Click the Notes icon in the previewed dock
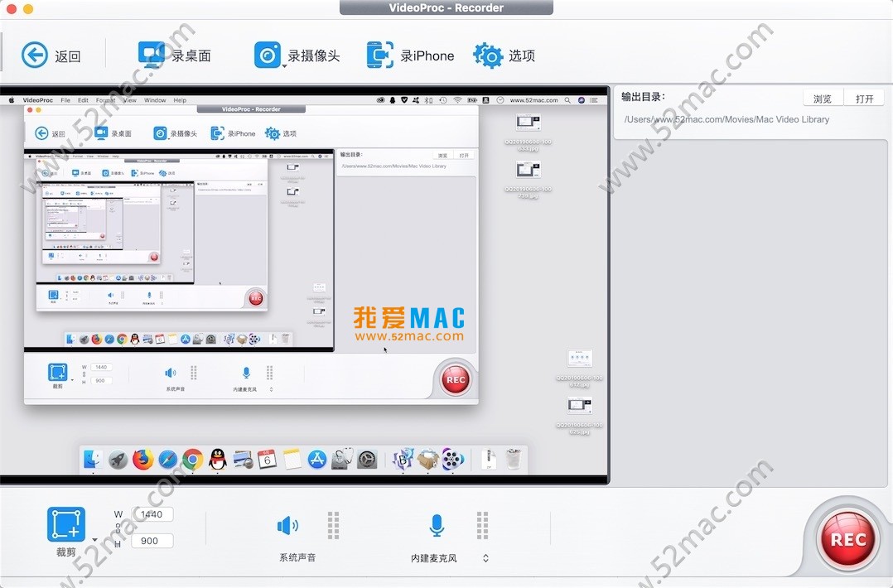This screenshot has height=588, width=893. click(292, 459)
